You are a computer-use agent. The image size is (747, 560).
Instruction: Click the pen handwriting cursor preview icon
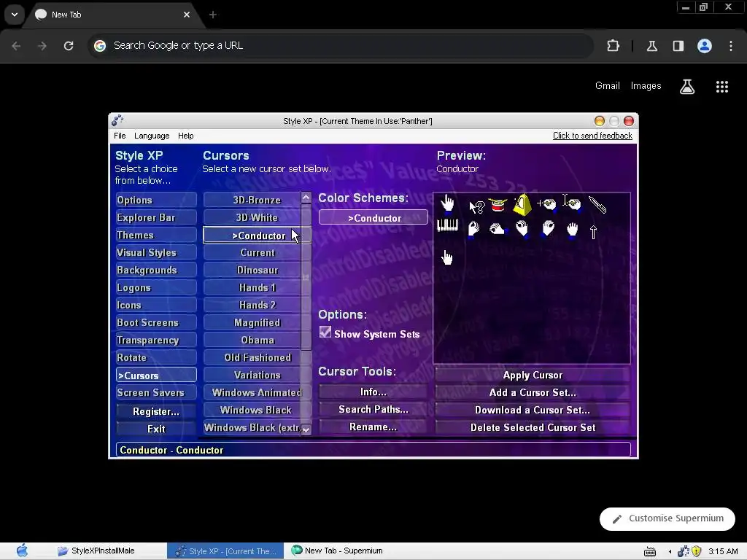597,205
